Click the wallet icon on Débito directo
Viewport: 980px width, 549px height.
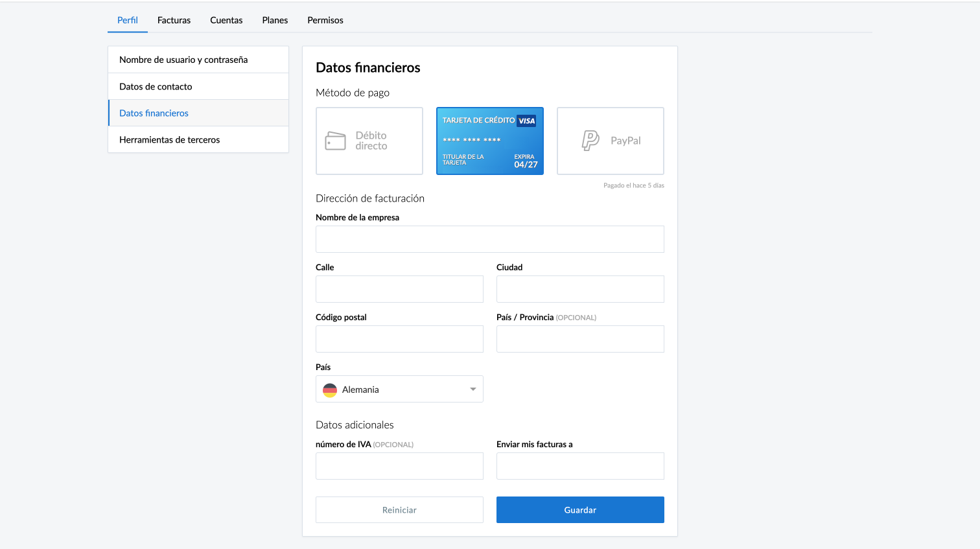coord(335,141)
